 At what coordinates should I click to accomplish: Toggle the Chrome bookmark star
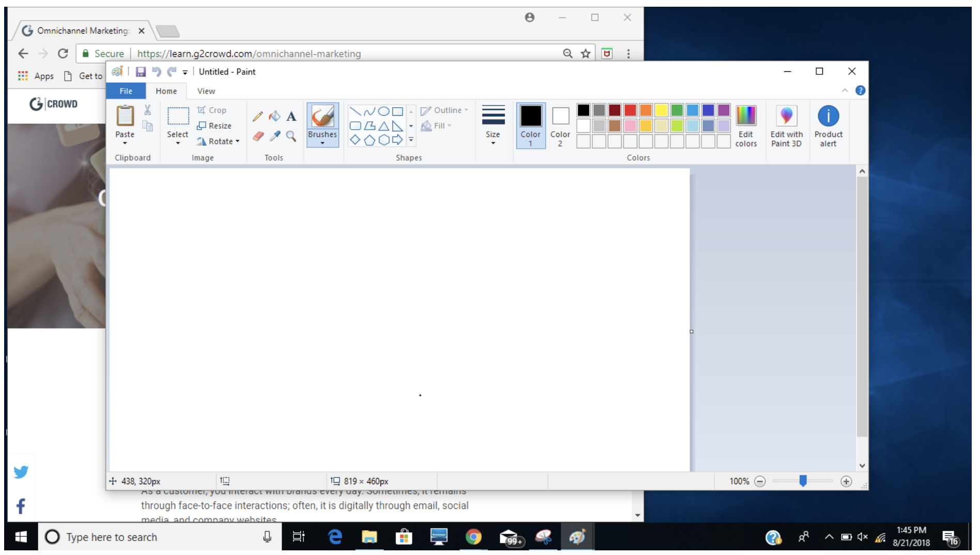coord(586,53)
